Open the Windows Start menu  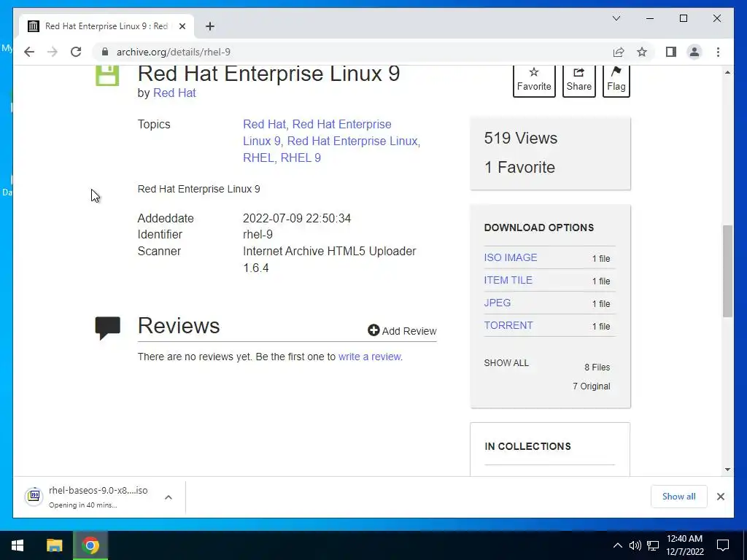pyautogui.click(x=18, y=545)
